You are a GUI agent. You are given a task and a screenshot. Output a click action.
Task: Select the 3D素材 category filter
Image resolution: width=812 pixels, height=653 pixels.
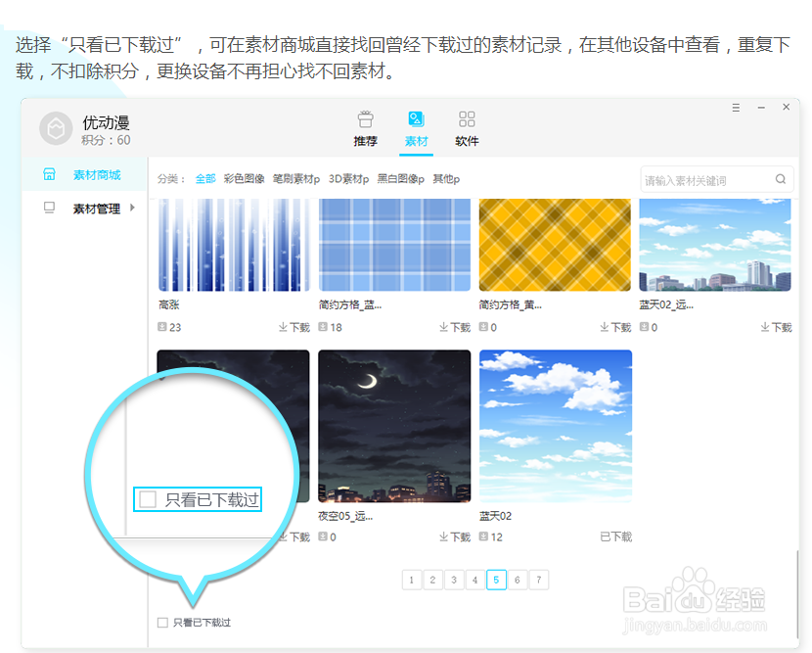coord(348,179)
